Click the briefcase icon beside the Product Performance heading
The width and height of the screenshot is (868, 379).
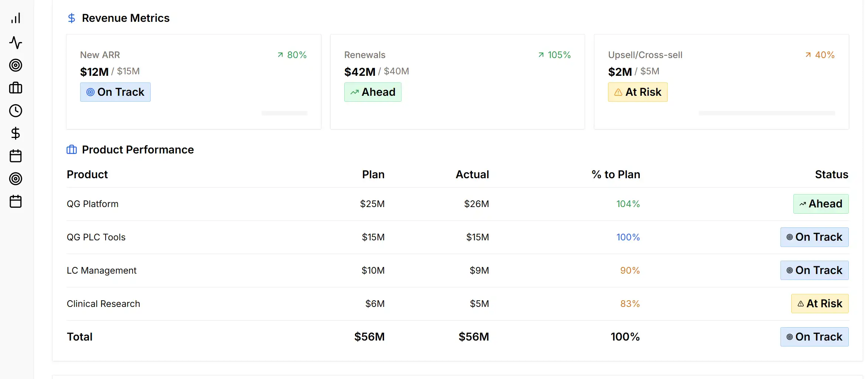tap(71, 150)
